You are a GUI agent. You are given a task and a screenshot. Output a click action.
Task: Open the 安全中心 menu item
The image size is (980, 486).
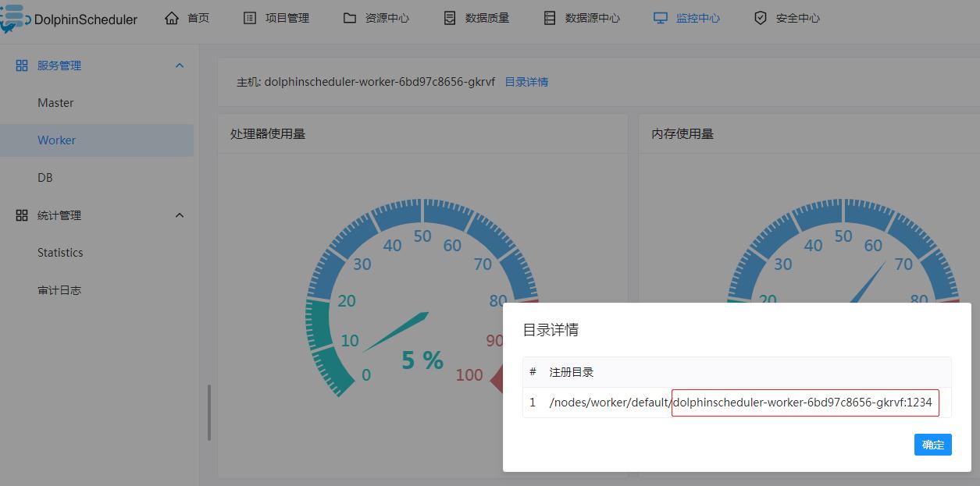[798, 17]
